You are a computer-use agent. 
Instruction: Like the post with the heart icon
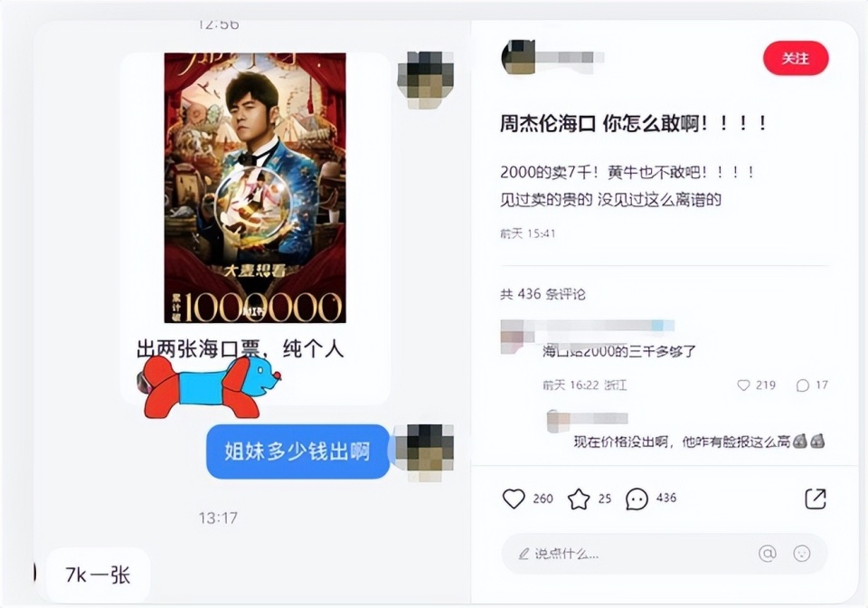[514, 499]
